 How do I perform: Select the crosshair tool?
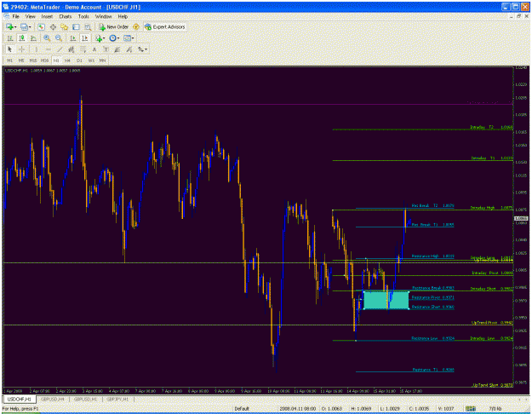point(22,49)
